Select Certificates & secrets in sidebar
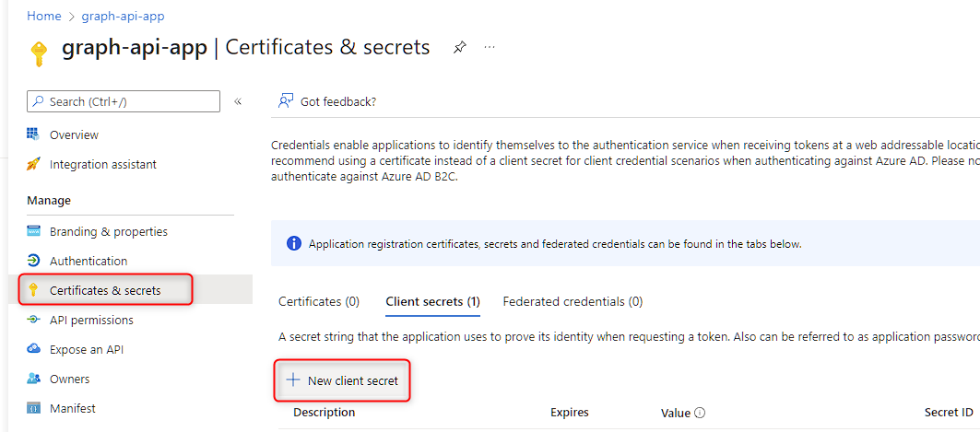 coord(105,290)
